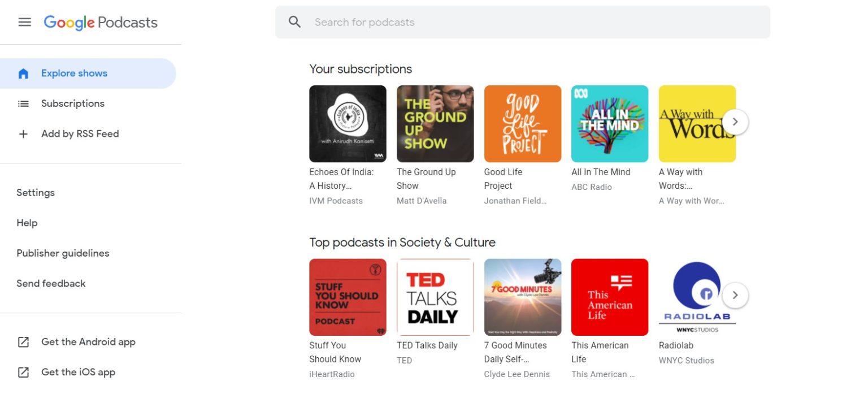Click the search magnifier icon

294,21
